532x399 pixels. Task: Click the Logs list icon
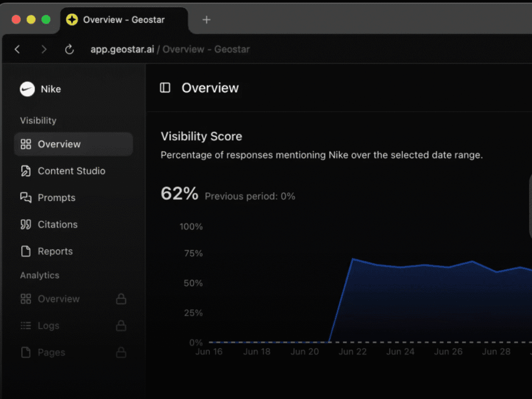(25, 326)
